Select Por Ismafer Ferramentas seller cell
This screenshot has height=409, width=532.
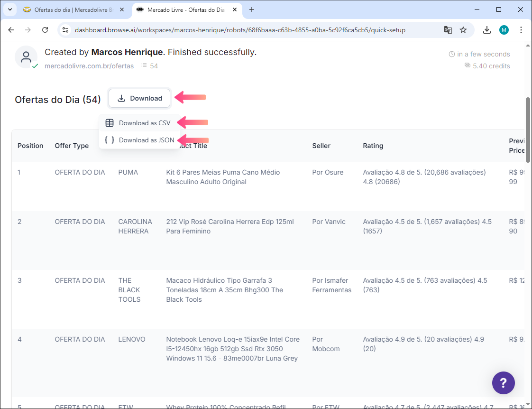click(x=332, y=285)
